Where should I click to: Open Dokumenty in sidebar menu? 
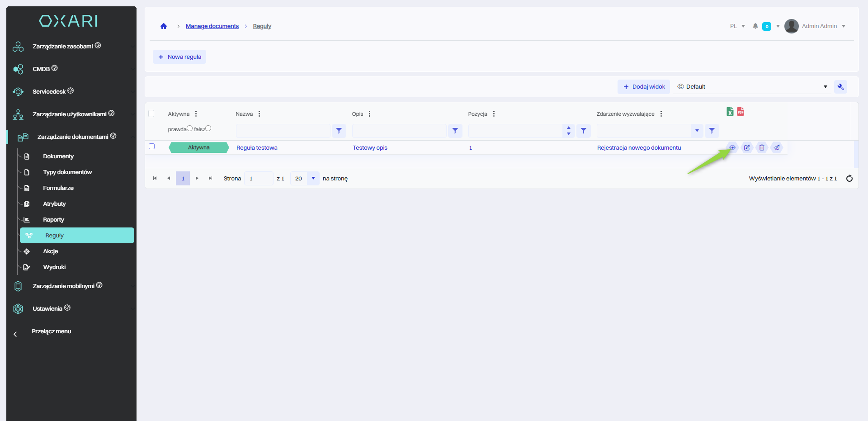tap(58, 156)
